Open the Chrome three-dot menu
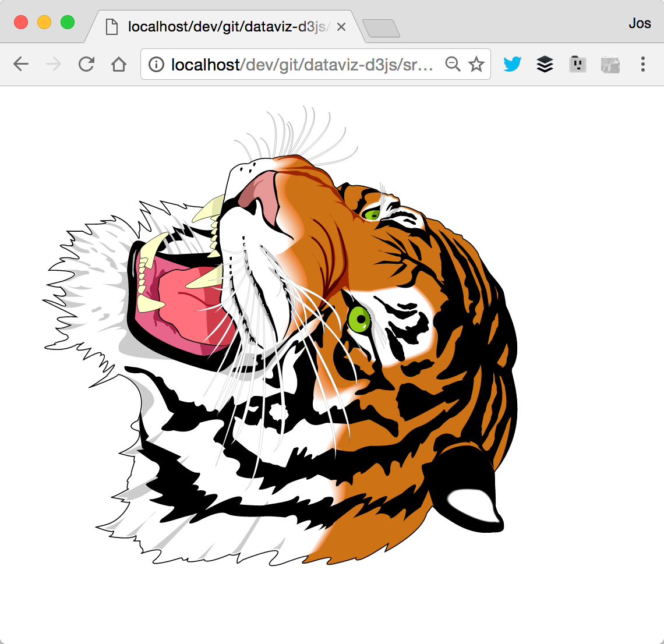664x644 pixels. [643, 65]
